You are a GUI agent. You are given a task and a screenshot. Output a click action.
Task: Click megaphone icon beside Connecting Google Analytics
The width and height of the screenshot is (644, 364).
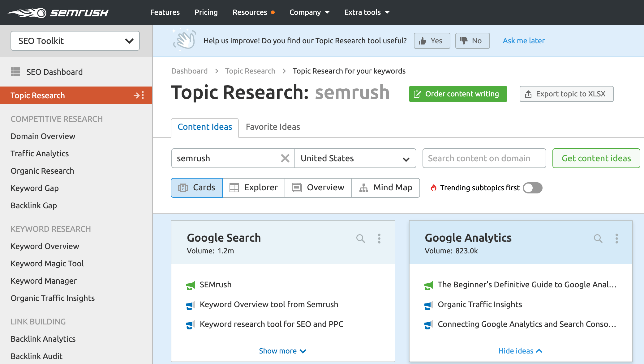pyautogui.click(x=428, y=325)
